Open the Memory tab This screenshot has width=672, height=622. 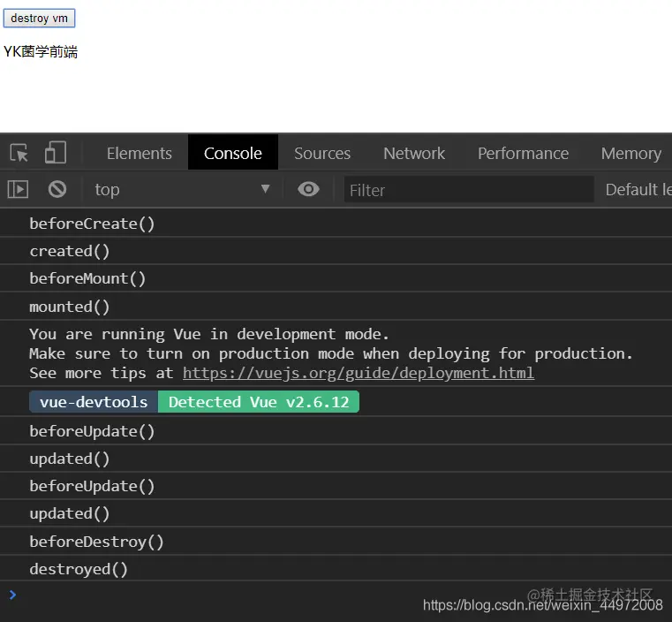[630, 153]
